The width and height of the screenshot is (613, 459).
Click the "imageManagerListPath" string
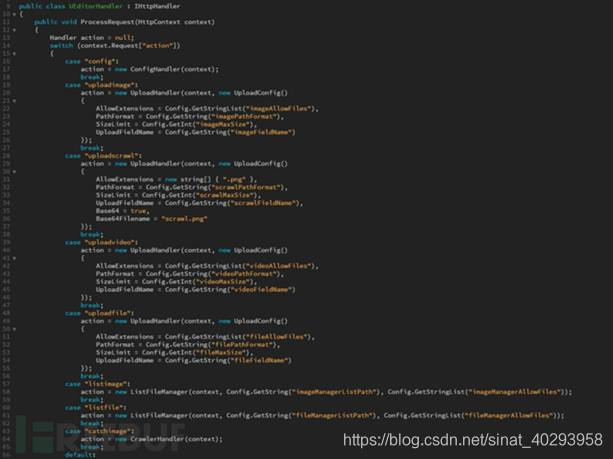(x=336, y=392)
